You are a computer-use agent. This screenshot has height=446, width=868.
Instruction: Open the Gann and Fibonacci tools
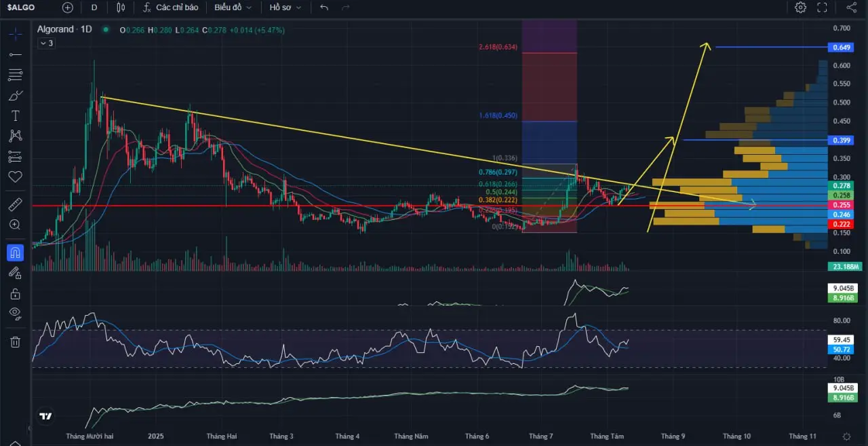tap(15, 75)
